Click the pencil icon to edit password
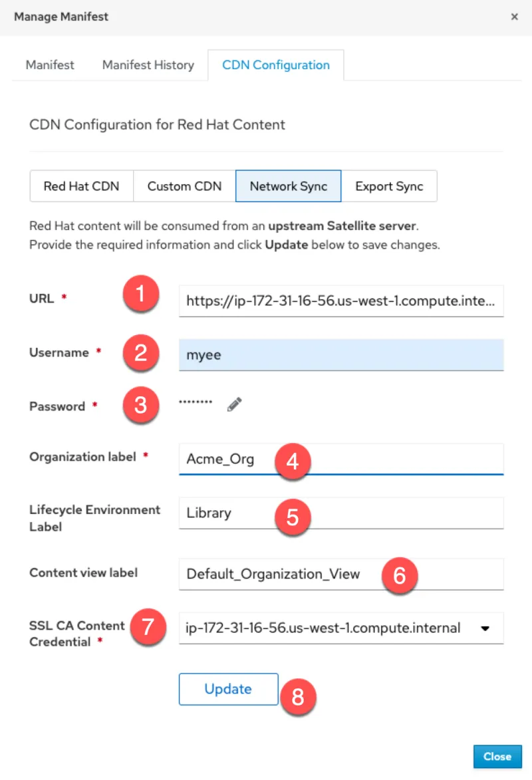The width and height of the screenshot is (532, 780). pyautogui.click(x=233, y=404)
